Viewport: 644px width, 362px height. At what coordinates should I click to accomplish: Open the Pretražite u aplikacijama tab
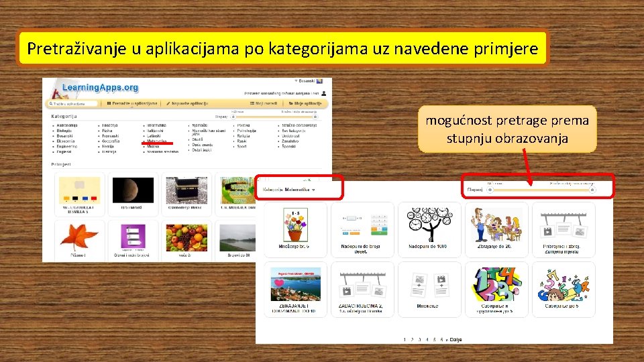132,103
